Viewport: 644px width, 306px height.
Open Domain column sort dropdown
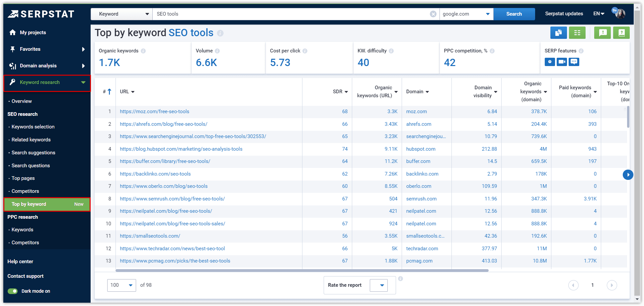[427, 92]
